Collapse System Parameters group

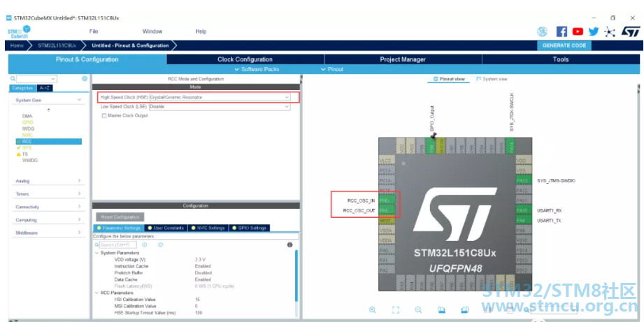97,253
